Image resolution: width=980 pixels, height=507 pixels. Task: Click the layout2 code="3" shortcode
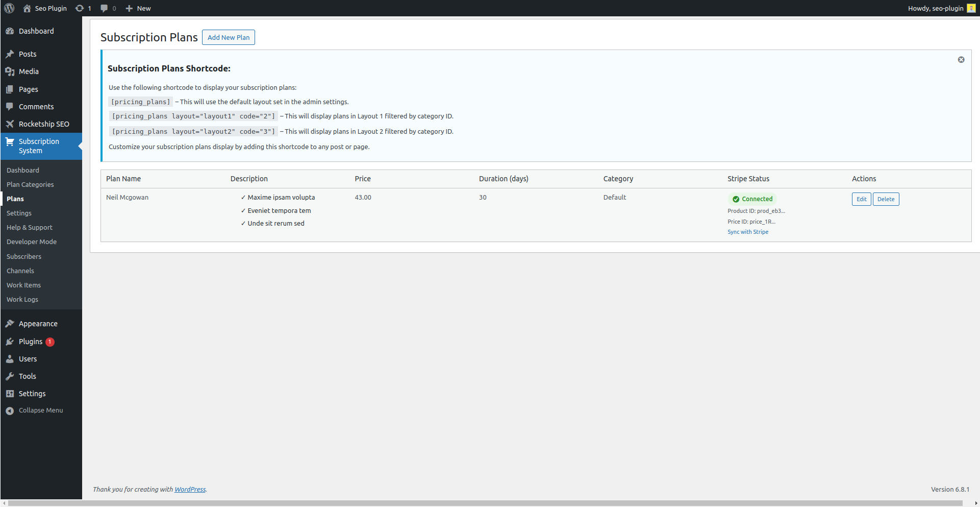(193, 132)
